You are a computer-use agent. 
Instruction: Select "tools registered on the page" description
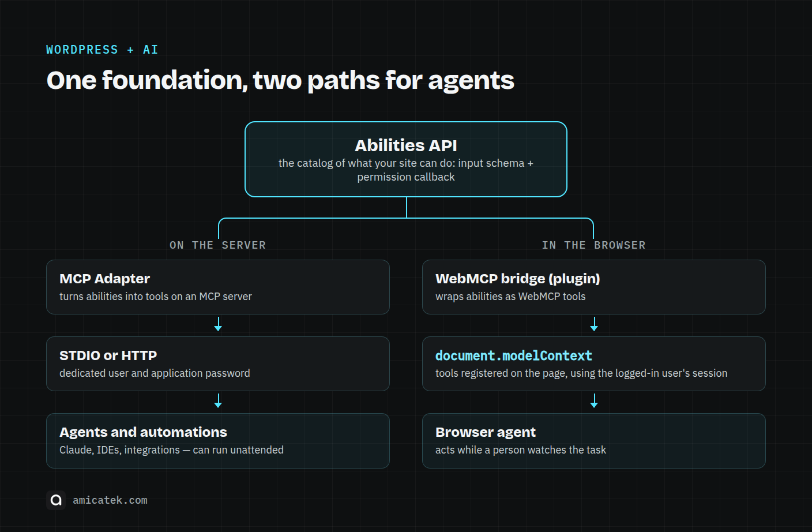point(581,373)
